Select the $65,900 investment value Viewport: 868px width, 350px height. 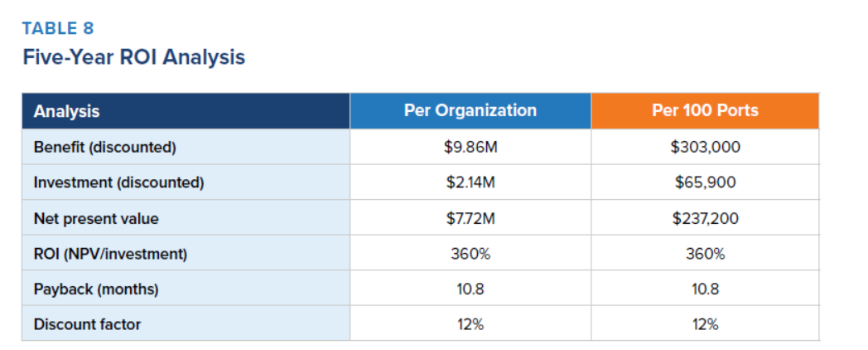[705, 182]
